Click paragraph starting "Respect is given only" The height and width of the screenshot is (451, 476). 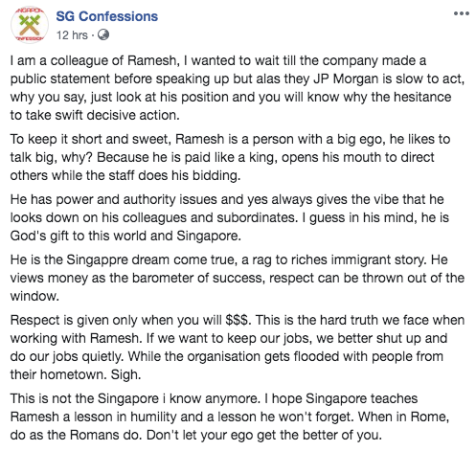tap(238, 348)
